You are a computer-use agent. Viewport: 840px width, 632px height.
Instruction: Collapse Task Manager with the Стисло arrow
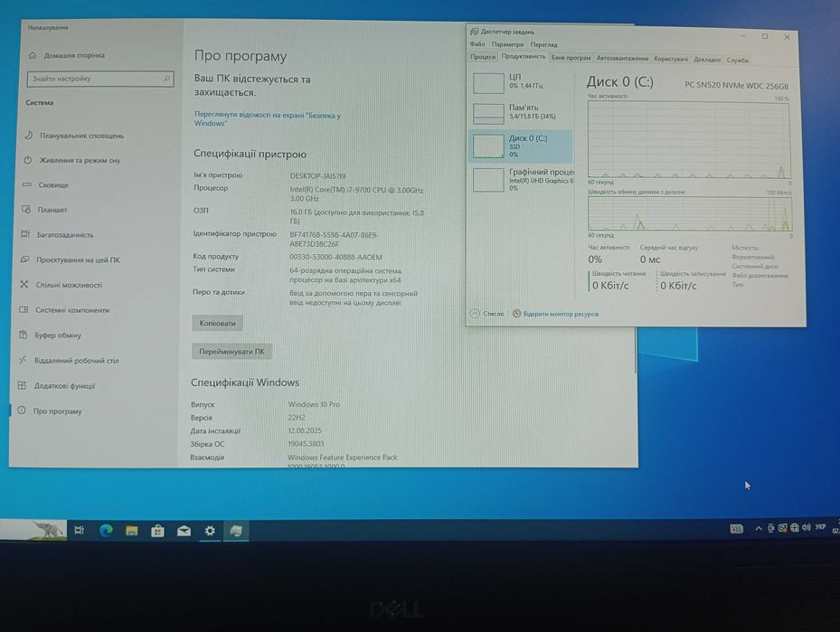[x=475, y=314]
